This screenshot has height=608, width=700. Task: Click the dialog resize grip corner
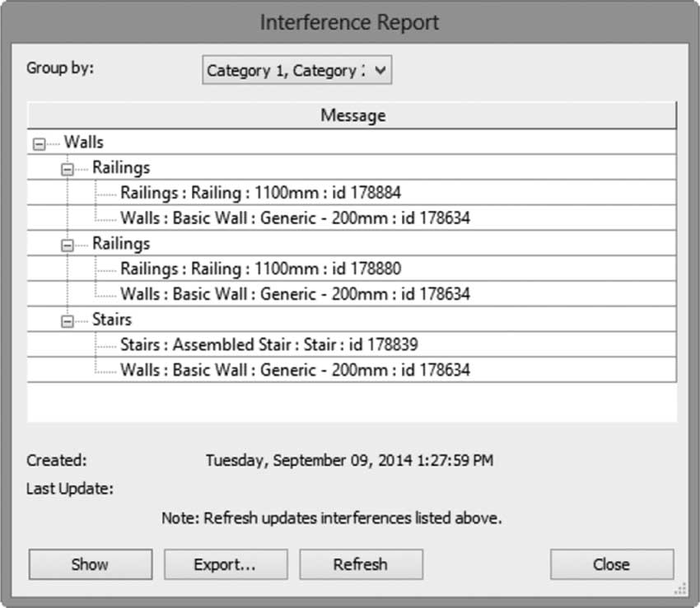pos(680,589)
